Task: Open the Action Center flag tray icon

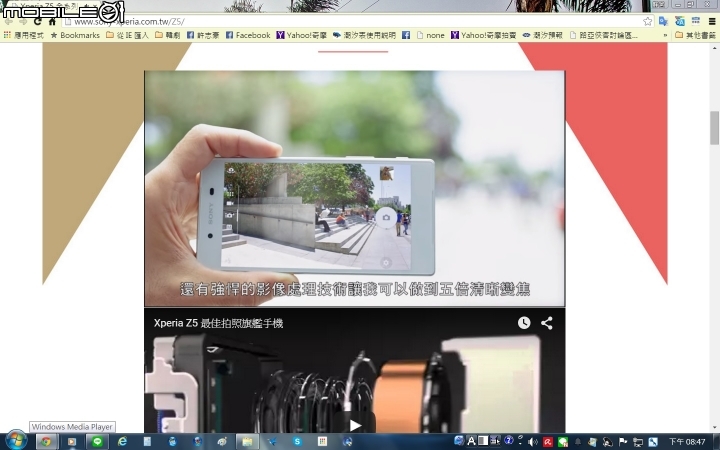Action: [623, 442]
